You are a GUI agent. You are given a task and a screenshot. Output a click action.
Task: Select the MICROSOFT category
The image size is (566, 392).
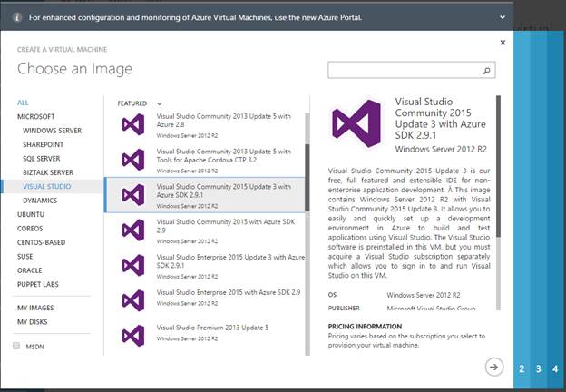(x=35, y=116)
